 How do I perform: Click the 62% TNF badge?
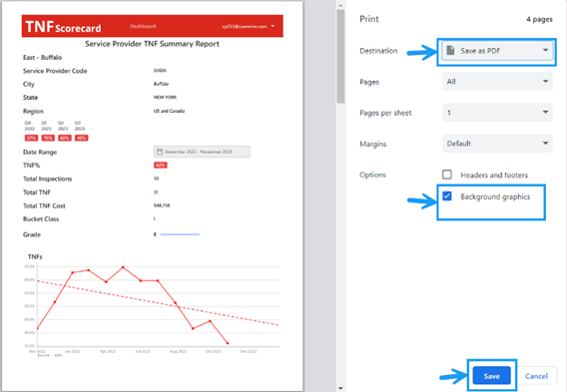(161, 166)
